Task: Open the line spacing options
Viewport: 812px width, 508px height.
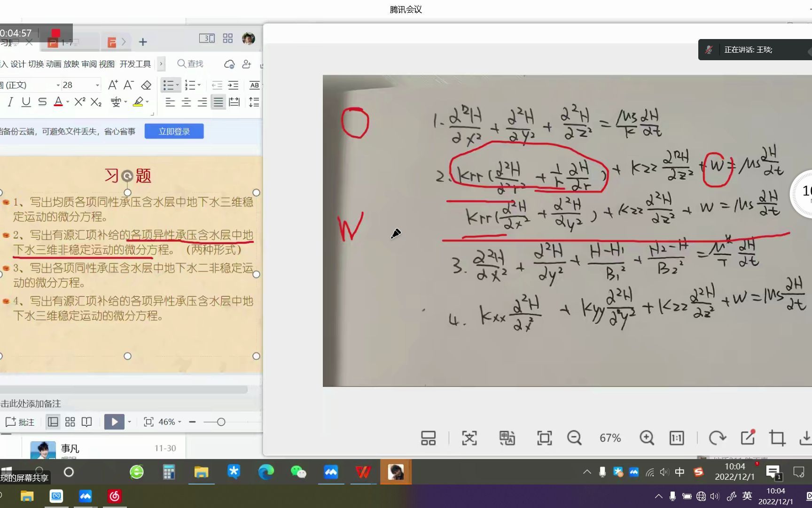Action: point(254,102)
